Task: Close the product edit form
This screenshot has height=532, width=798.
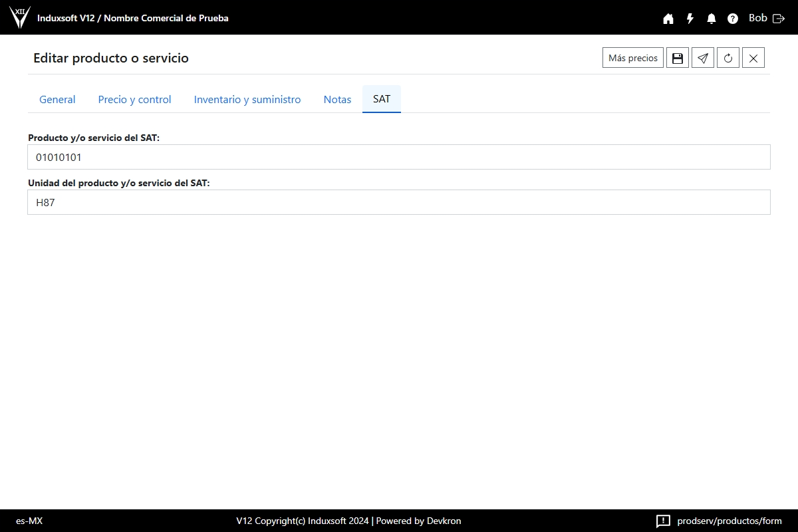Action: click(x=753, y=58)
